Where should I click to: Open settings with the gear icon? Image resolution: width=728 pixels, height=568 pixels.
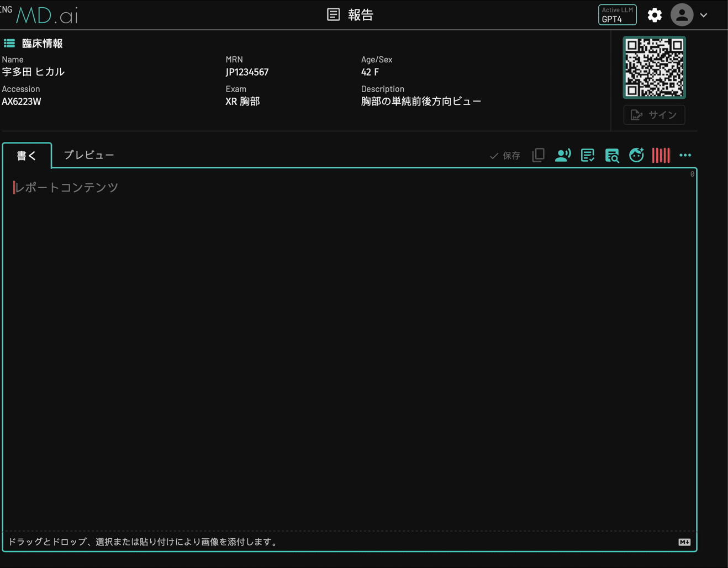click(655, 15)
